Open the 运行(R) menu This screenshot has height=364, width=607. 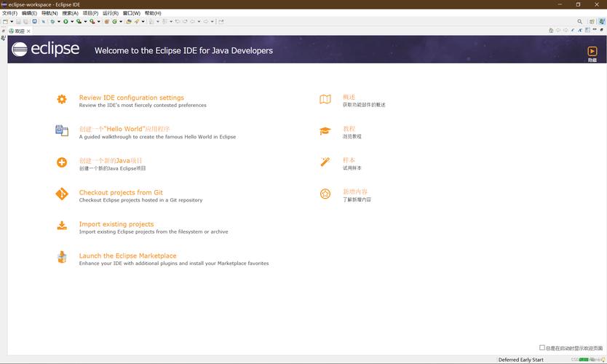click(x=111, y=13)
